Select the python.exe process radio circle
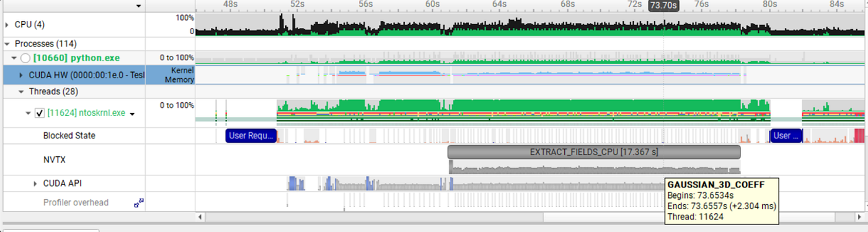868x232 pixels. coord(25,58)
